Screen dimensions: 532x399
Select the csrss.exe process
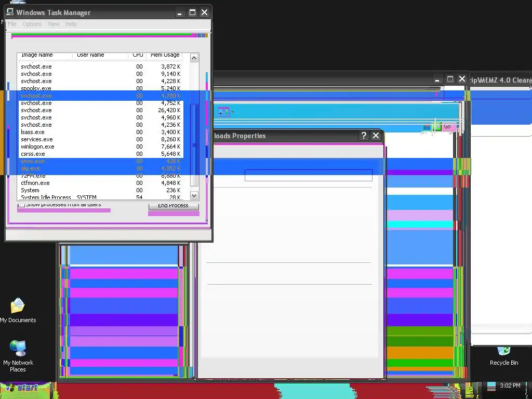pyautogui.click(x=101, y=154)
